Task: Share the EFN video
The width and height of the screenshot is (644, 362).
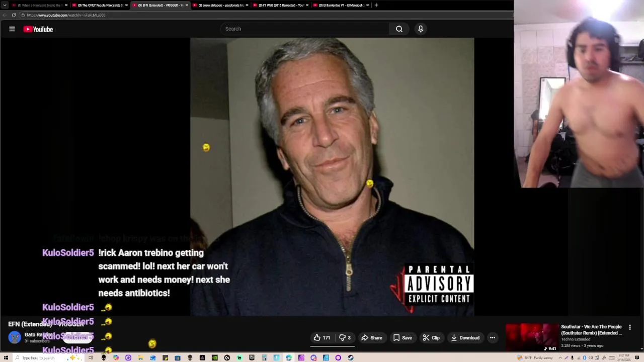Action: click(372, 338)
